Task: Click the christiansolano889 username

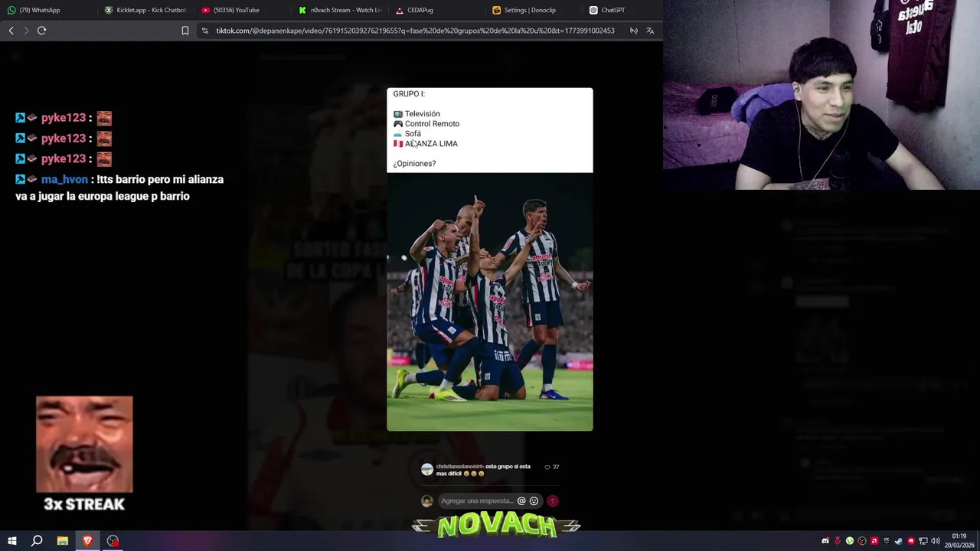Action: tap(459, 467)
